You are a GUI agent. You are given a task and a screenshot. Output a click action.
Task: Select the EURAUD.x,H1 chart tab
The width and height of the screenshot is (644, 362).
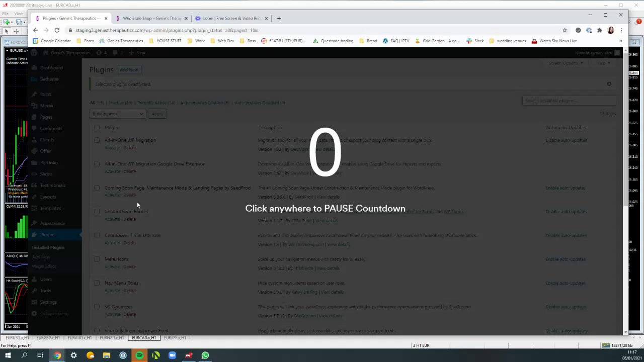point(79,338)
